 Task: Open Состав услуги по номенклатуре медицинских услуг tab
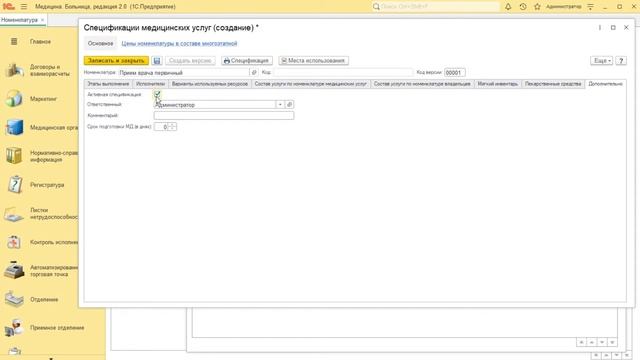point(311,84)
